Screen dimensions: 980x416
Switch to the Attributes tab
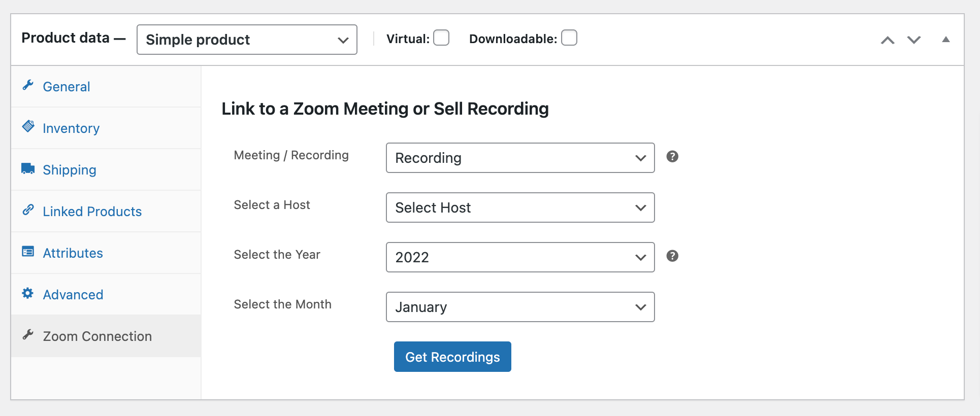tap(106, 253)
